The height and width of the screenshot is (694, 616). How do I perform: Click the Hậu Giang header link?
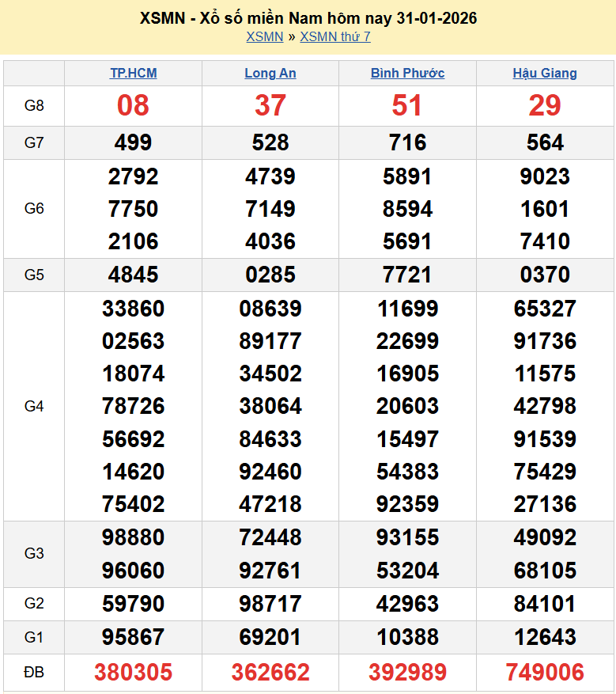(x=545, y=73)
